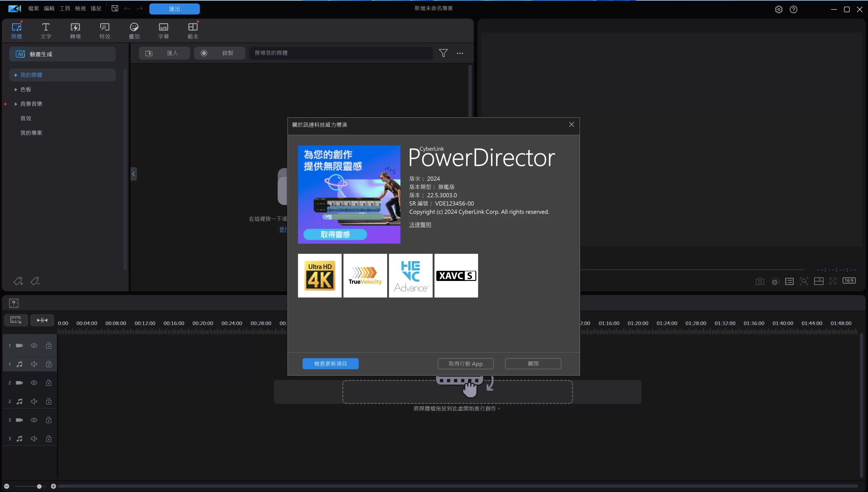Toggle visibility of video track 1
This screenshot has width=868, height=492.
click(34, 345)
